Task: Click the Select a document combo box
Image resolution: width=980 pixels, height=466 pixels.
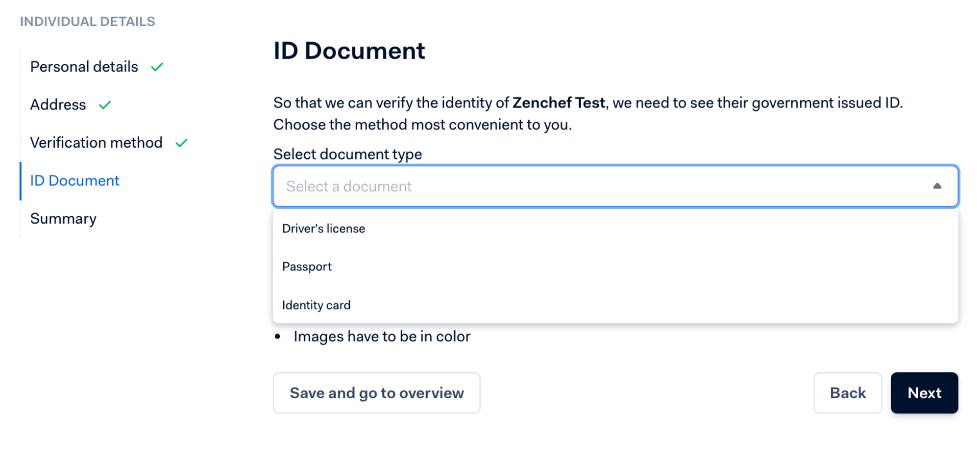Action: click(588, 186)
